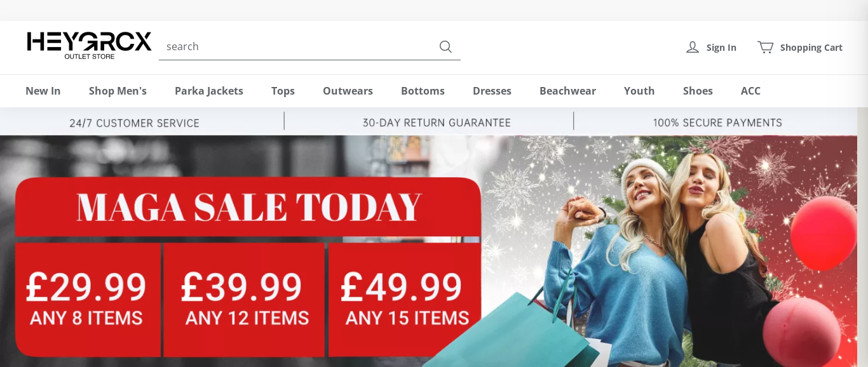Open the Shopping Cart text link
The height and width of the screenshot is (367, 868).
point(811,48)
